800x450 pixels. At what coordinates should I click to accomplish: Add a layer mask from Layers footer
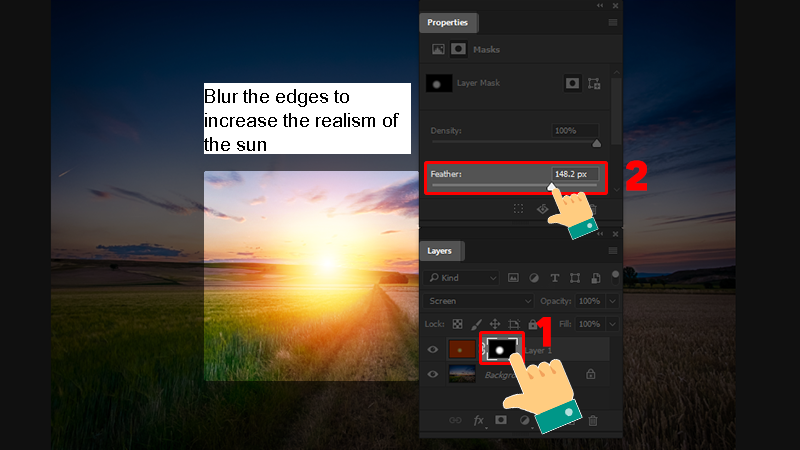click(501, 420)
